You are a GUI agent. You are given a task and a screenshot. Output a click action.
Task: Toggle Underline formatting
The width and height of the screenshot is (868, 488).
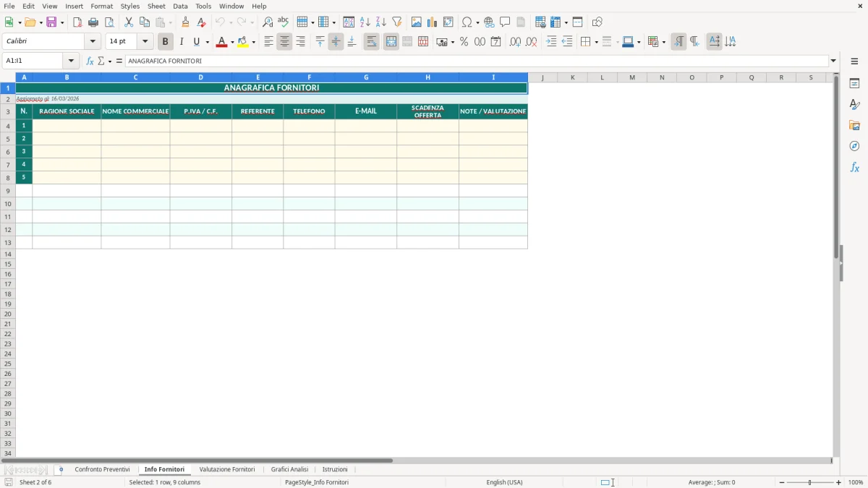[197, 42]
